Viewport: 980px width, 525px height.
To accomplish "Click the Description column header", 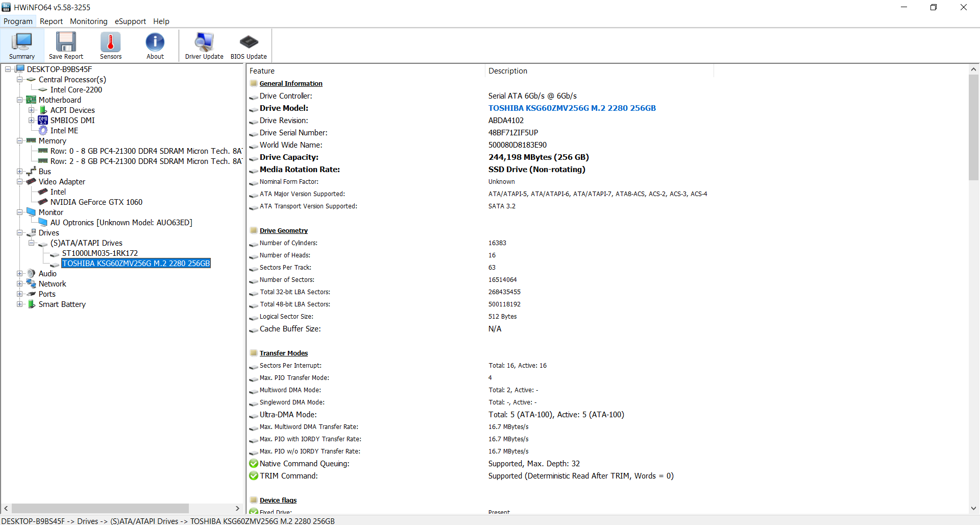I will coord(599,71).
